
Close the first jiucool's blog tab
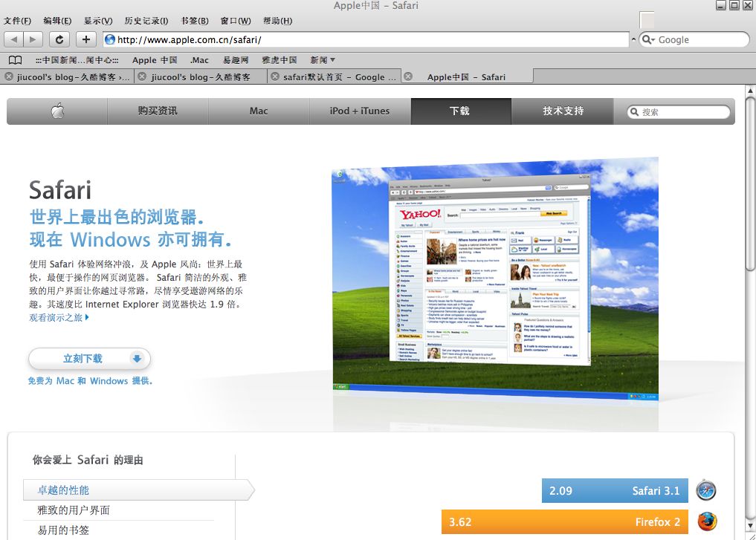(x=9, y=76)
